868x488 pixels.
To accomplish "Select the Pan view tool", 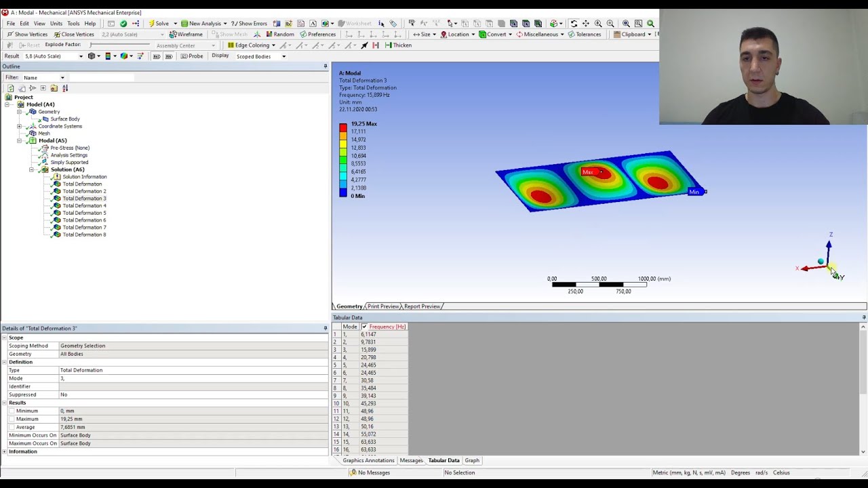I will tap(586, 24).
